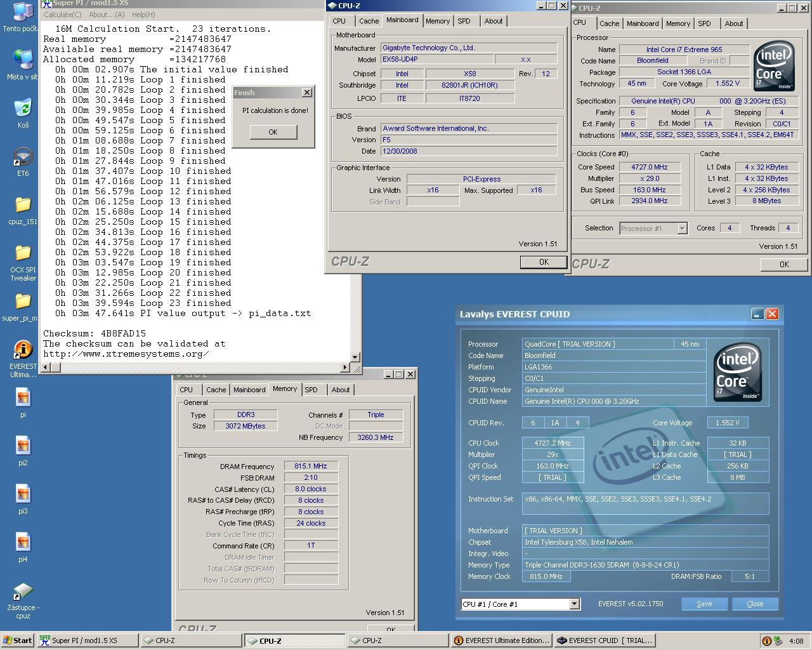Click the Intel Core i7 logo in CPU-Z

pyautogui.click(x=774, y=66)
